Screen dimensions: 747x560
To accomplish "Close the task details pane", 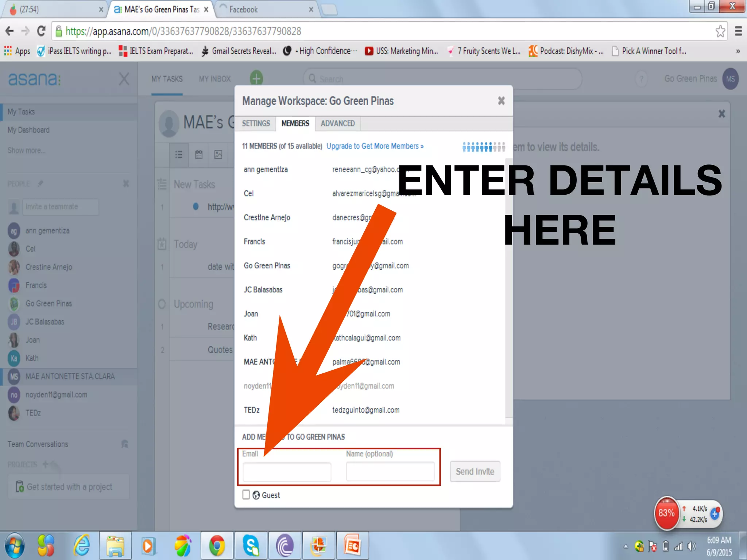I will pyautogui.click(x=721, y=114).
